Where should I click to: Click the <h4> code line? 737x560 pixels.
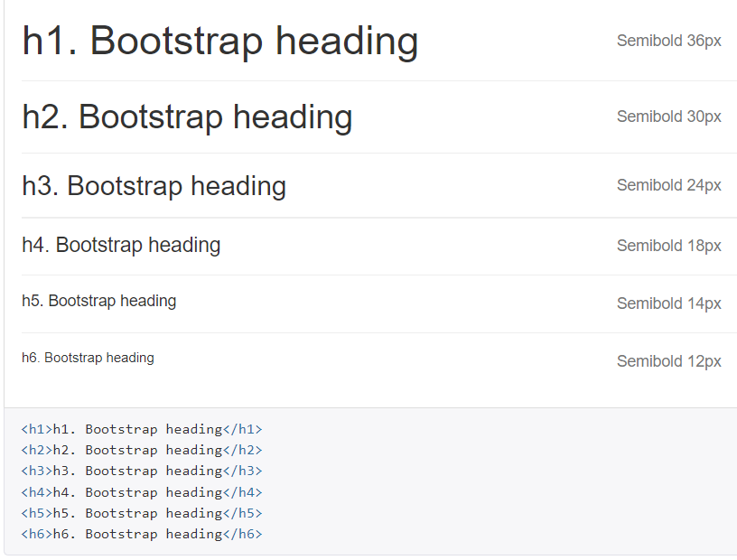(142, 492)
